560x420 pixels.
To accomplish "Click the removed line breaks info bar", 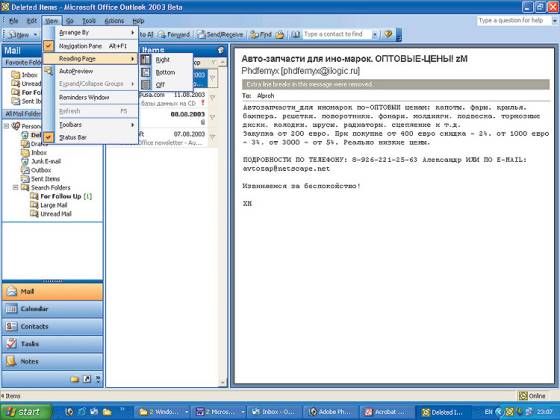I will pyautogui.click(x=395, y=85).
